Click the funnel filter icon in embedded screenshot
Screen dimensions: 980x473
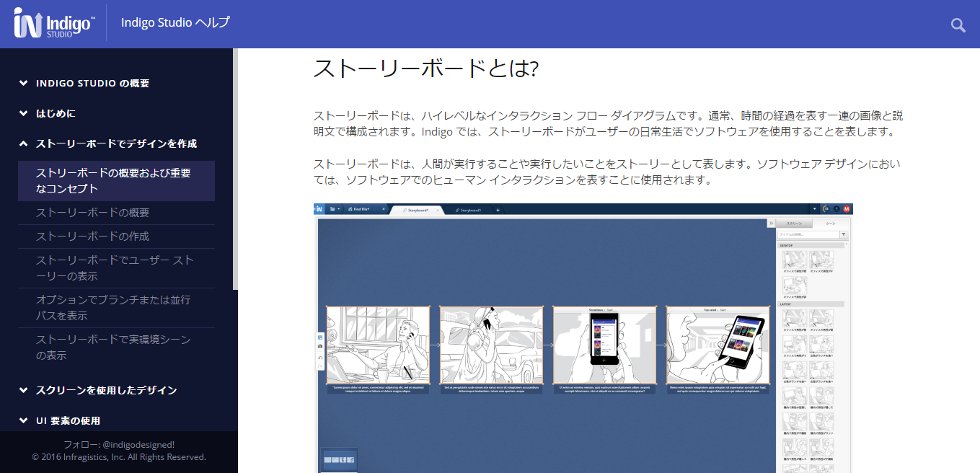843,234
